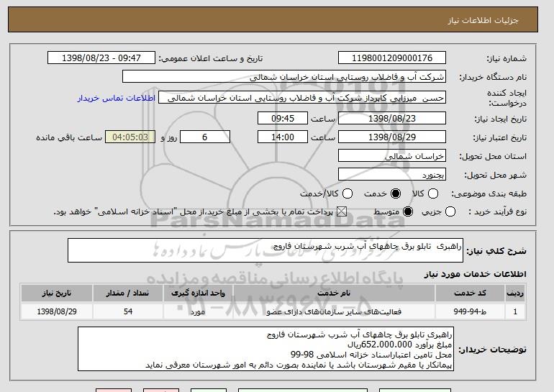Click the ردیف column header
The image size is (554, 392).
pos(515,293)
